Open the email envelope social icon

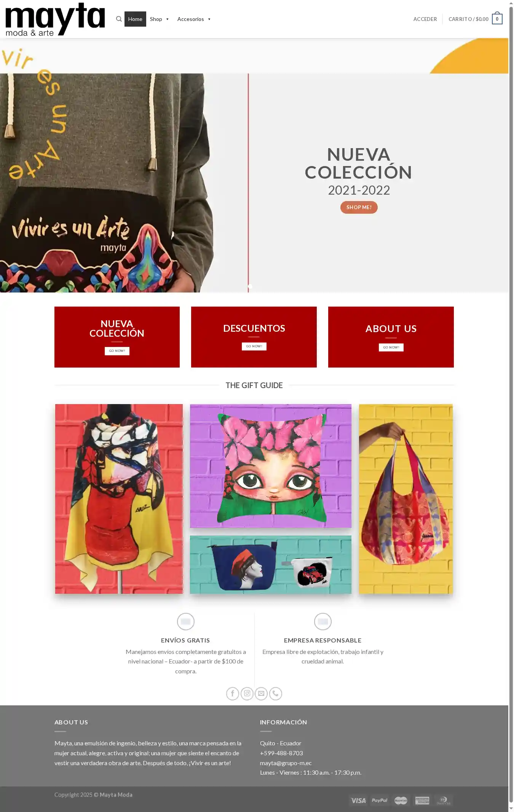point(261,694)
